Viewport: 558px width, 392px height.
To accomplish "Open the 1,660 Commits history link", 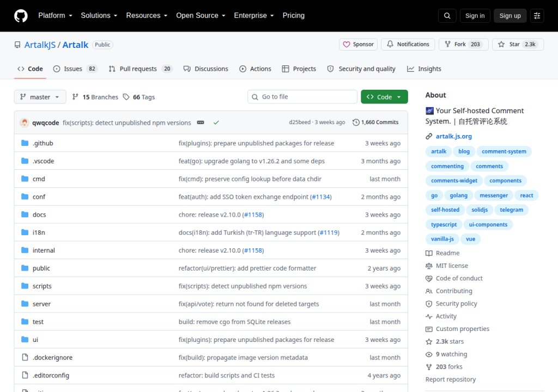I will click(x=375, y=122).
